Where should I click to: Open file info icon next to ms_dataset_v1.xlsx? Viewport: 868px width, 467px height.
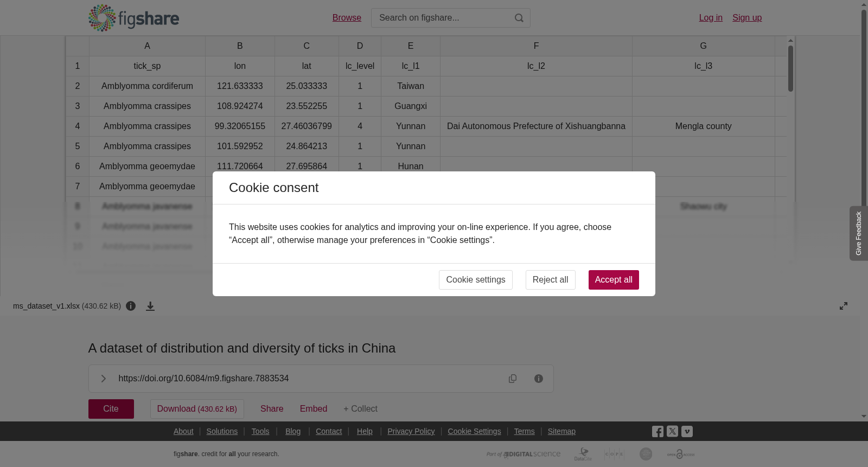coord(131,306)
